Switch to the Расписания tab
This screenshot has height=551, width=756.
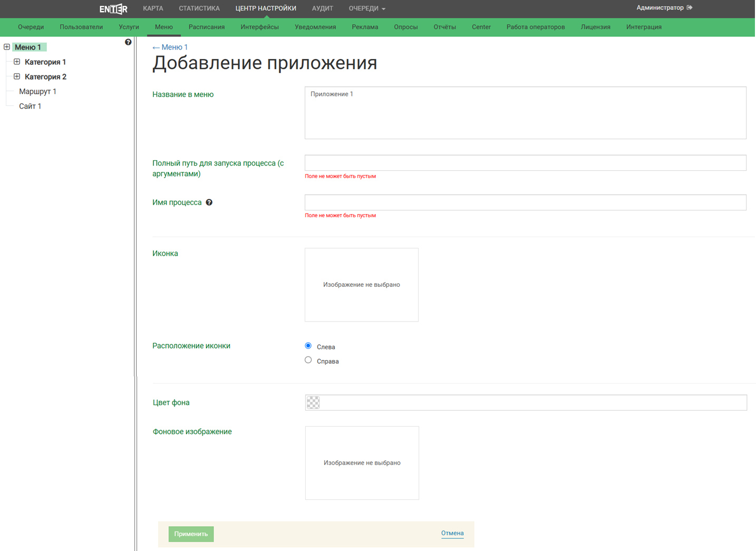click(x=207, y=27)
